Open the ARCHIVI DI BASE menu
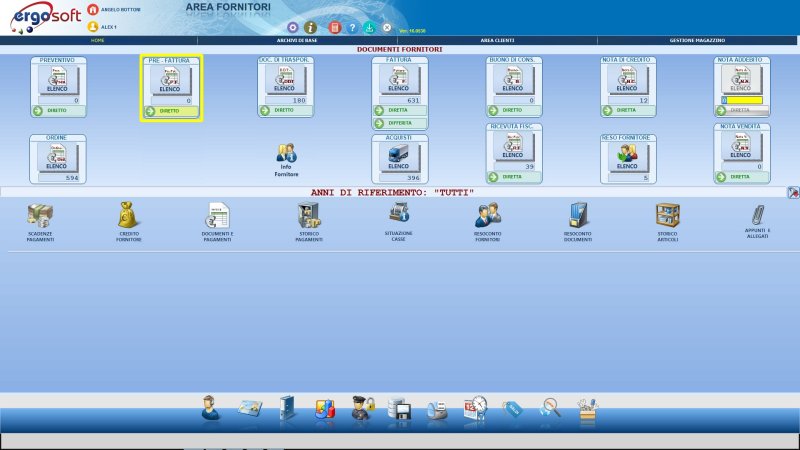 (x=297, y=40)
